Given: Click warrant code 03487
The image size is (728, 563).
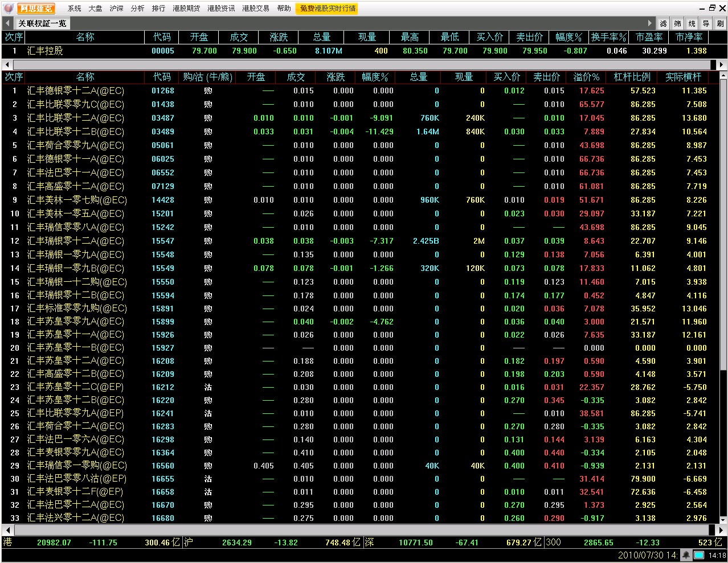Looking at the screenshot, I should [x=162, y=118].
